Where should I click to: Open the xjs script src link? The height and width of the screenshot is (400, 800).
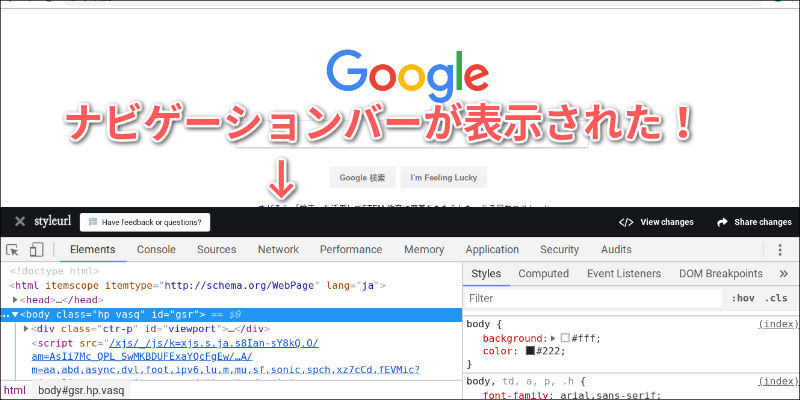226,356
